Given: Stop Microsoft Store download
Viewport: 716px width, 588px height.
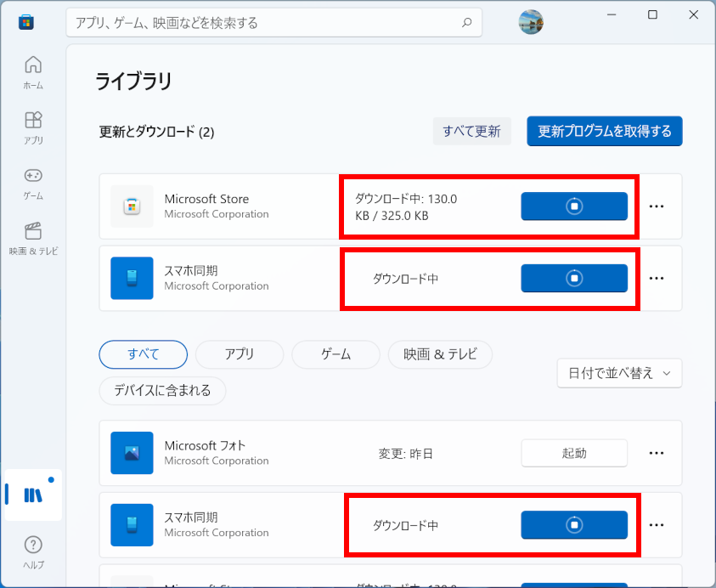Looking at the screenshot, I should [x=574, y=206].
